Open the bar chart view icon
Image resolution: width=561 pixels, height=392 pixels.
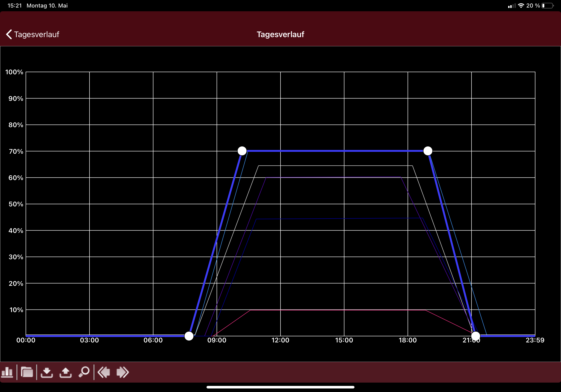pos(7,372)
